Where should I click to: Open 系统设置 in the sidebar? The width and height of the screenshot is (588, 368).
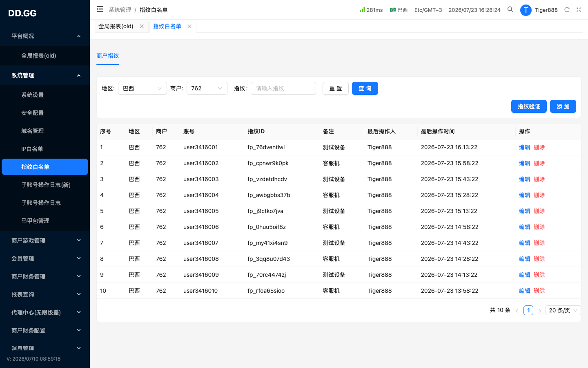[x=45, y=95]
